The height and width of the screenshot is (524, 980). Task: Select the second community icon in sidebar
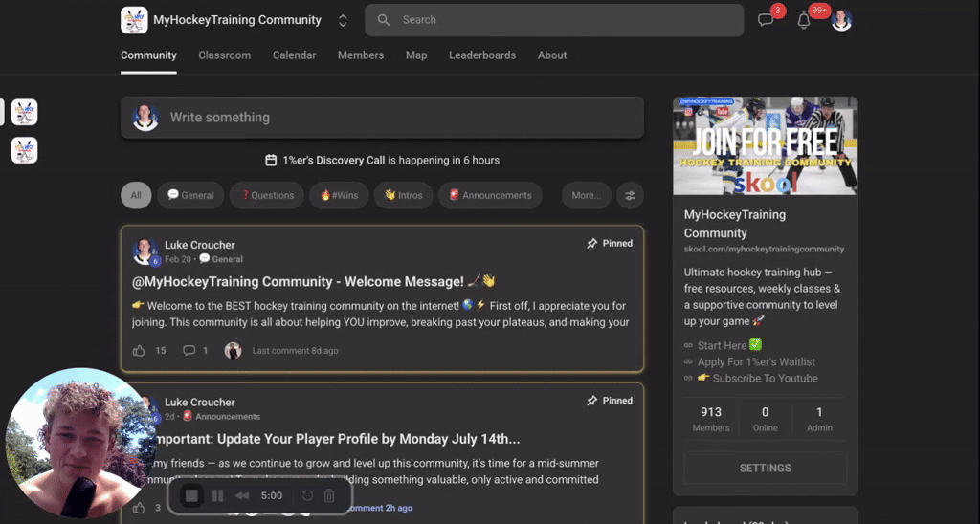coord(24,150)
